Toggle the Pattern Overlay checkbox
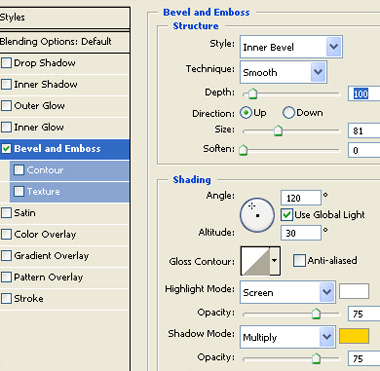This screenshot has height=371, width=380. click(x=6, y=277)
